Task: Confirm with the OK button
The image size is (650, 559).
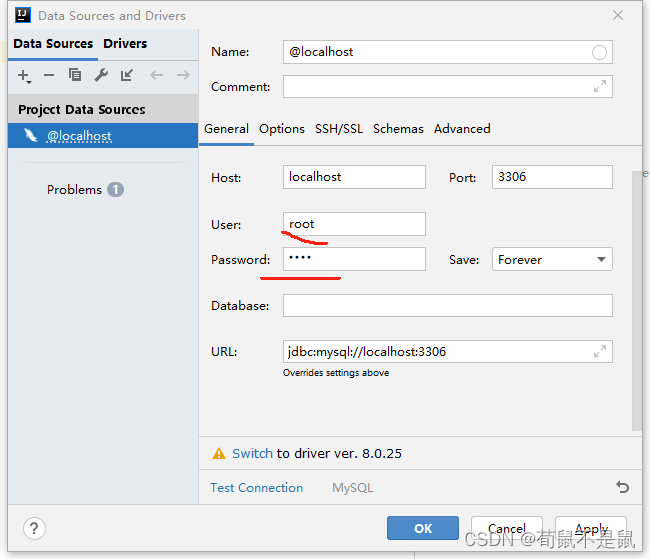Action: click(x=423, y=528)
